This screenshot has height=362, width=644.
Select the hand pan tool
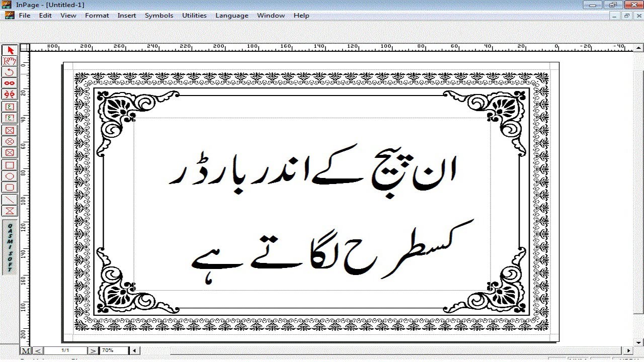point(10,61)
